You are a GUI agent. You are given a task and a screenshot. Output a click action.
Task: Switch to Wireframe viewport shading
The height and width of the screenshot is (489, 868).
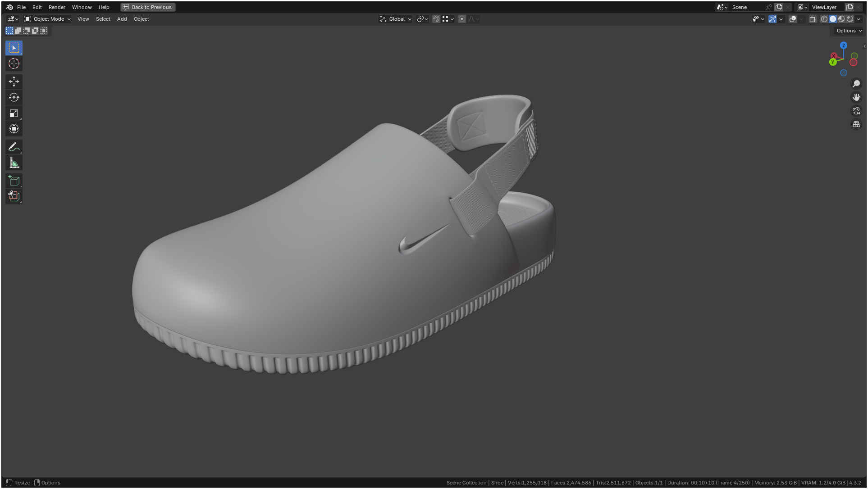[824, 19]
